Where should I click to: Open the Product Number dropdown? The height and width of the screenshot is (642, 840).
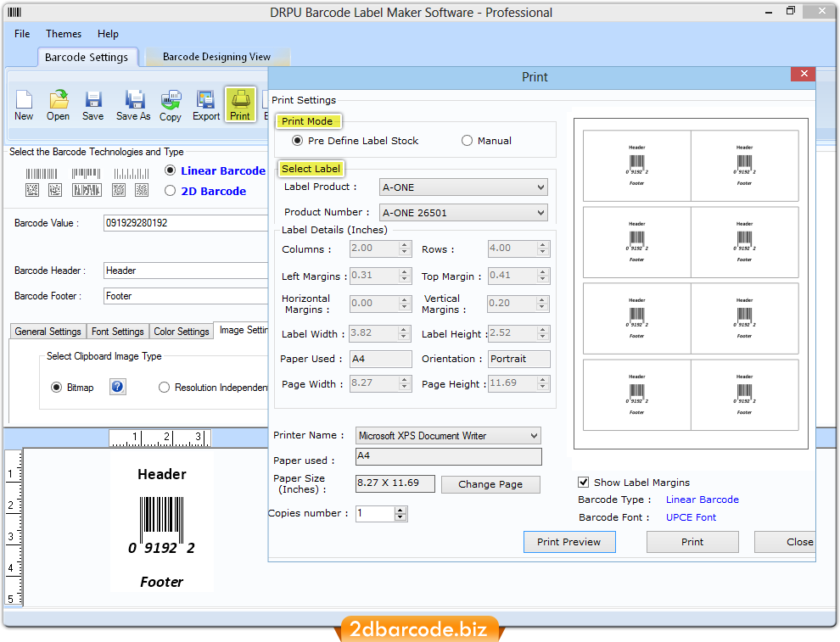(x=463, y=213)
